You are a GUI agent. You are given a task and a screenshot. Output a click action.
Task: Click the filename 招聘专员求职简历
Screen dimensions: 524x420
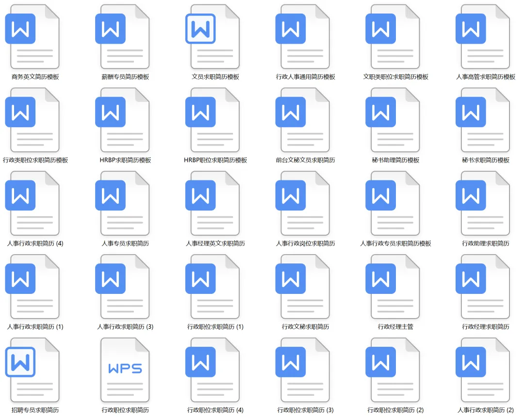(35, 410)
